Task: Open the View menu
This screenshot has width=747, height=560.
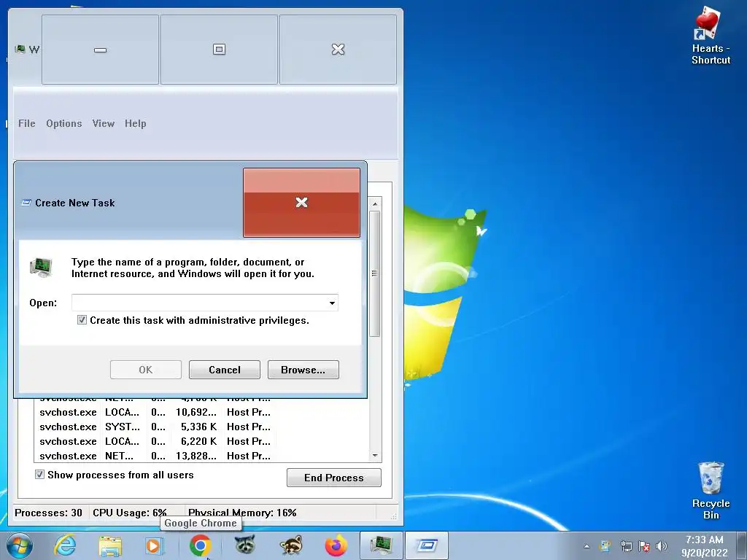Action: [104, 123]
